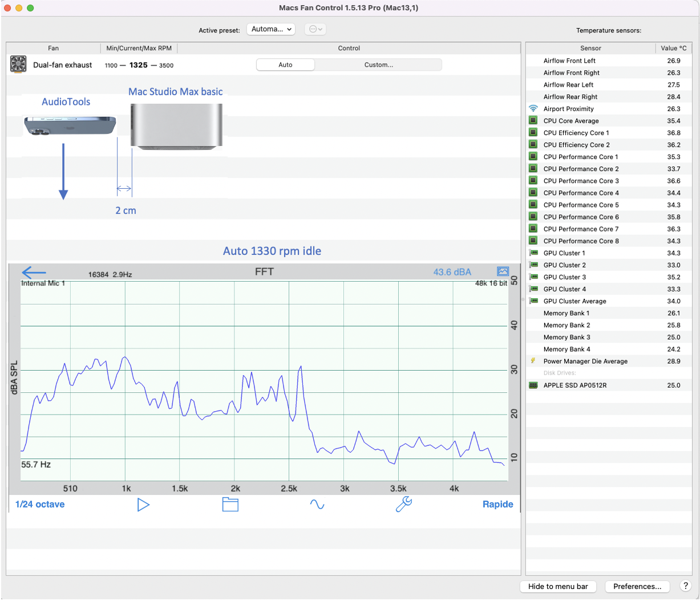
Task: Select the Memory Bank 4 row
Action: 609,349
